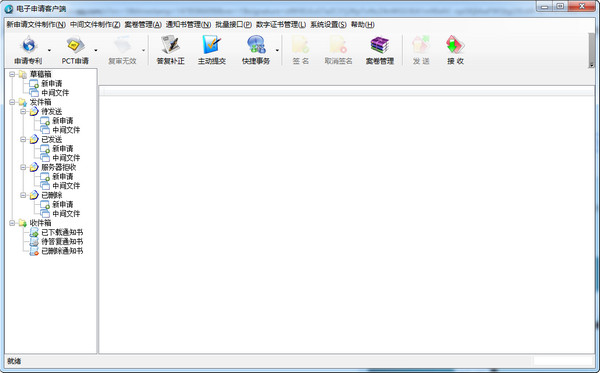This screenshot has height=373, width=600.
Task: Select the 收件箱 folder in the tree
Action: click(x=41, y=223)
